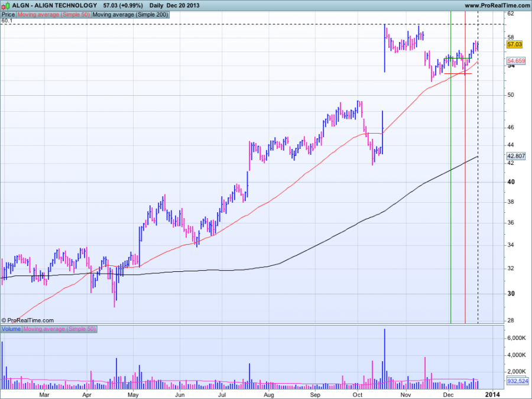
Task: Click the Jul label on the time axis
Action: [x=222, y=395]
